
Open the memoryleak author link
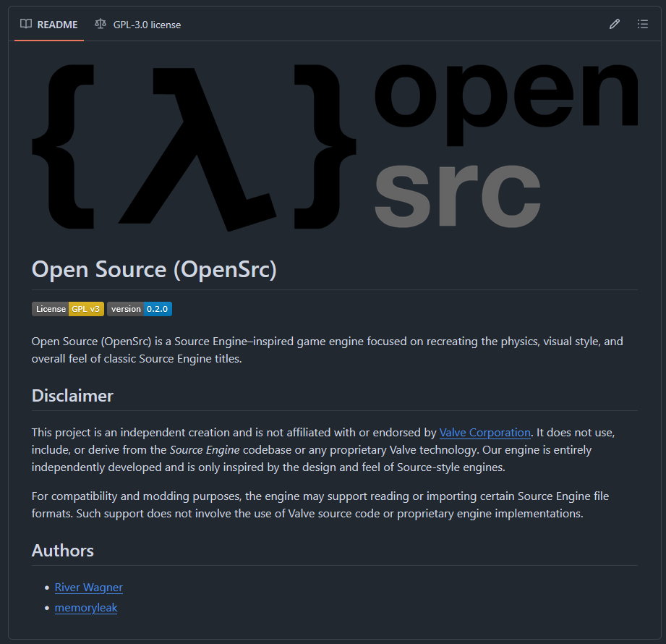(x=86, y=607)
